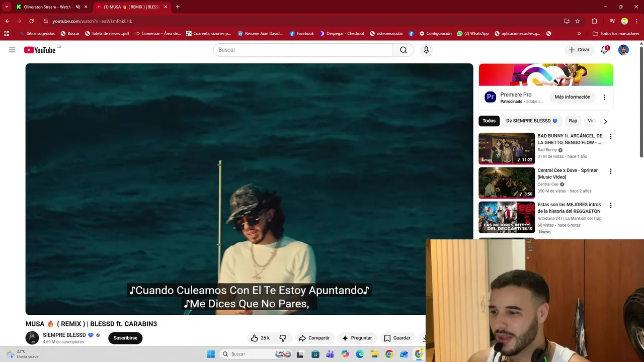Open Central Cee x Dave Sprinter thumbnail
Viewport: 644px width, 362px height.
(x=507, y=183)
